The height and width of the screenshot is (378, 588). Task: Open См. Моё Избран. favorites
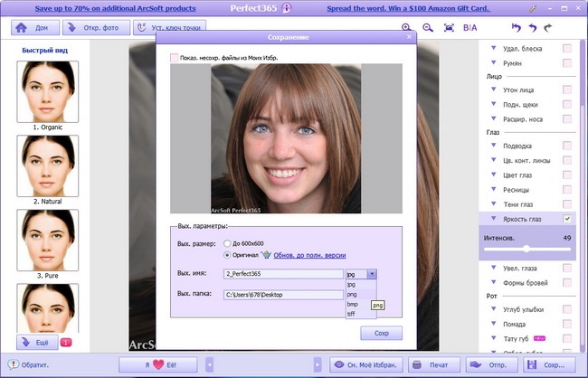[x=366, y=364]
